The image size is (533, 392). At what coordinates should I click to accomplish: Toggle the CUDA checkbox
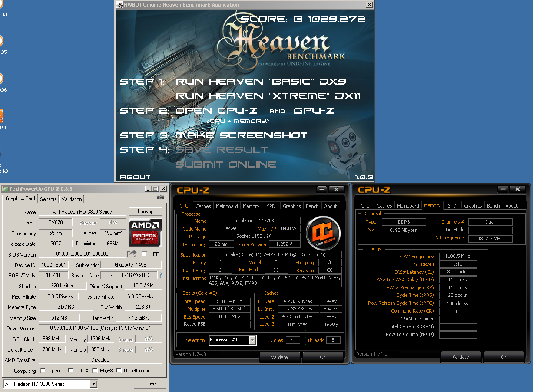tap(71, 371)
